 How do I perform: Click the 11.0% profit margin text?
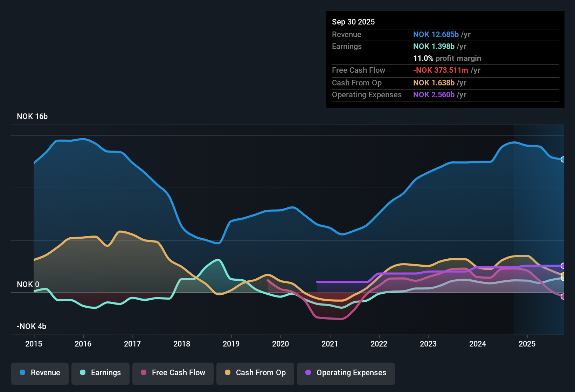[x=447, y=58]
